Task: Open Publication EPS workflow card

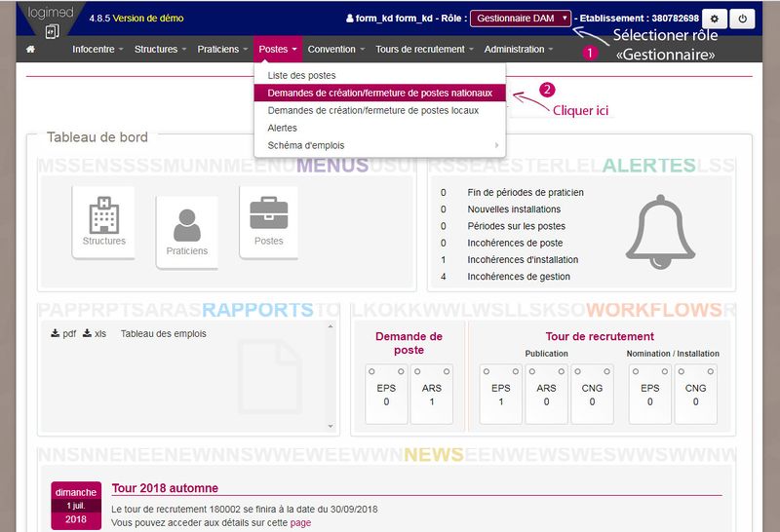Action: 500,395
